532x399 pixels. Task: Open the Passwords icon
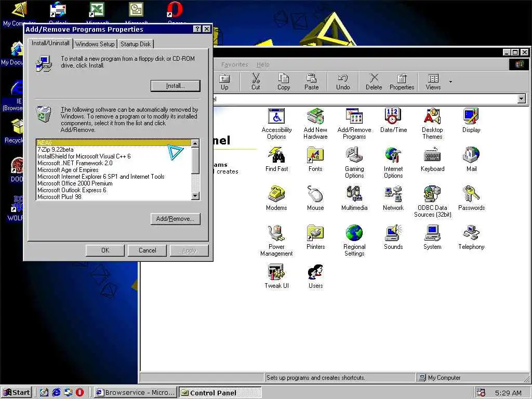pos(471,198)
